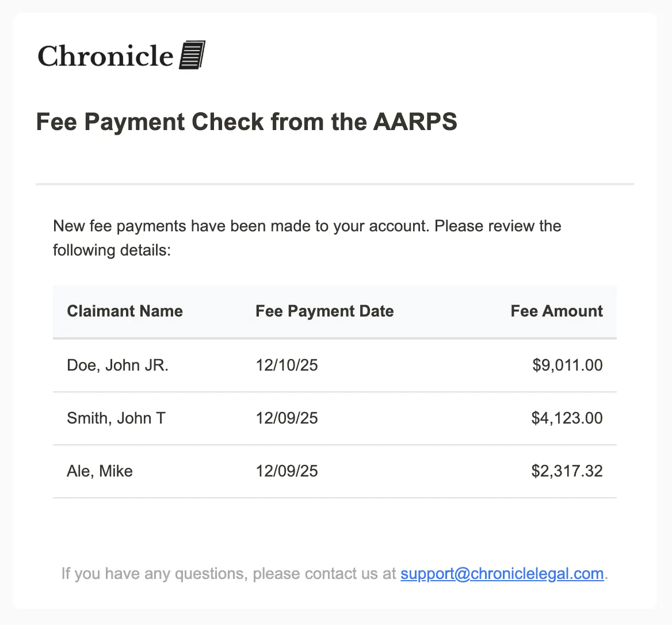Select the Smith, John T claimant name
The width and height of the screenshot is (672, 625).
(116, 418)
